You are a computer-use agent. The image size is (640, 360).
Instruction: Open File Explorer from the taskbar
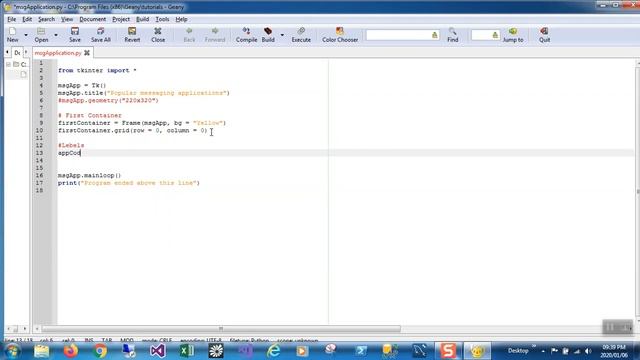pos(41,351)
